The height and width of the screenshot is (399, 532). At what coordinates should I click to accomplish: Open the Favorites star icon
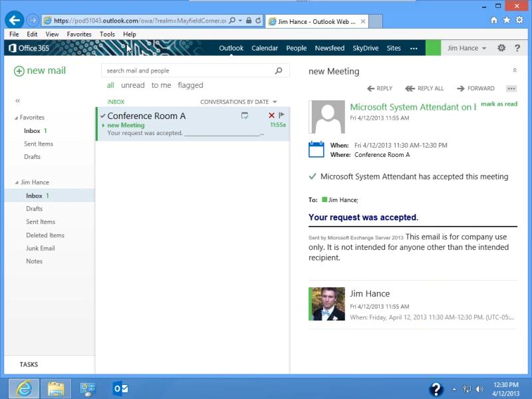(507, 20)
